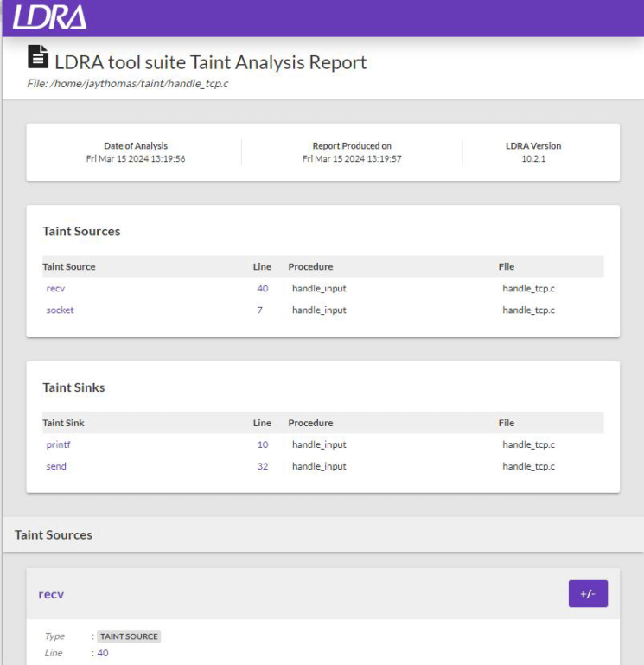Click the Date of Analysis label

pos(136,146)
